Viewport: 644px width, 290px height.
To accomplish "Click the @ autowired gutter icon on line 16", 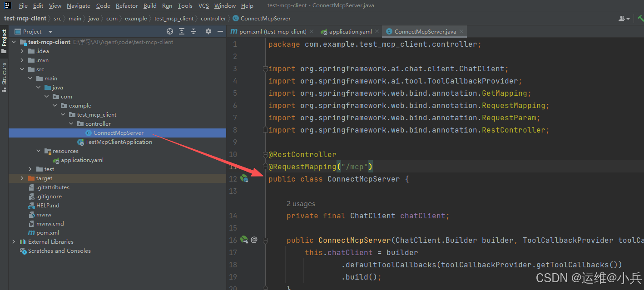I will [x=254, y=240].
